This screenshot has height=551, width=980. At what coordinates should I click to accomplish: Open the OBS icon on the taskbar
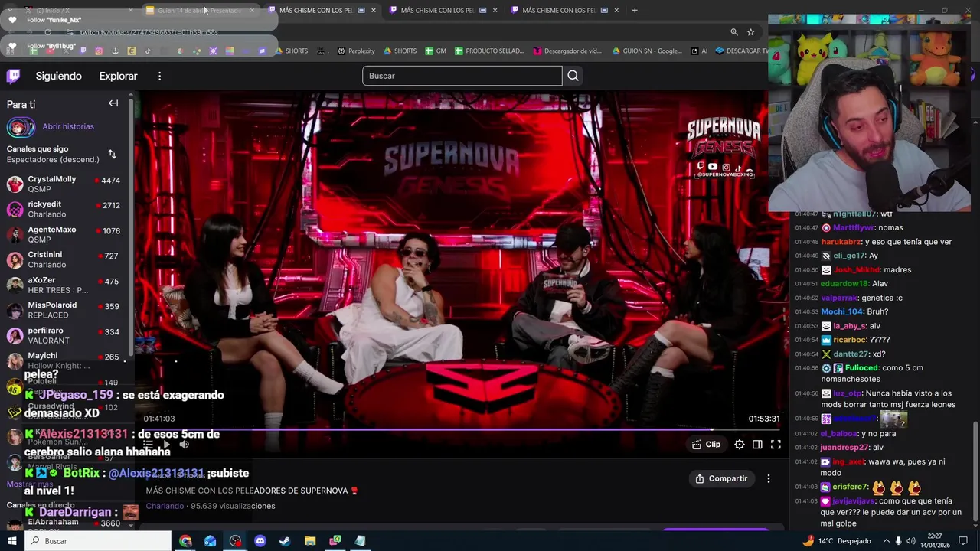(x=235, y=541)
